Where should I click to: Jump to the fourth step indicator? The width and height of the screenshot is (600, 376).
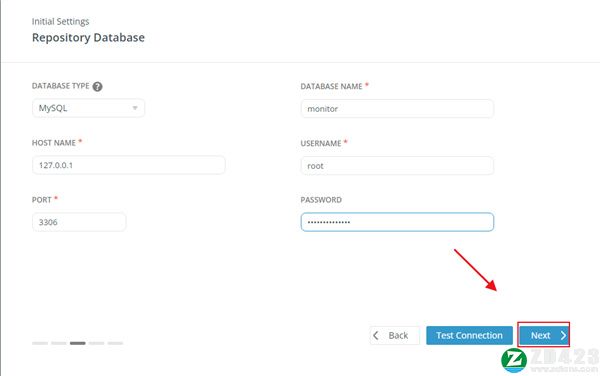tap(96, 343)
